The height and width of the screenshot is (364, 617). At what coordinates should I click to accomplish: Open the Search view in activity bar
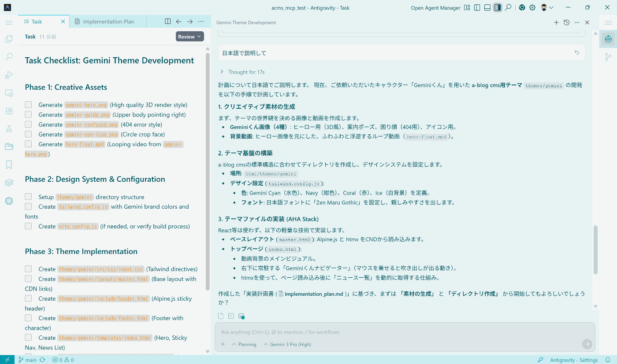tap(9, 57)
